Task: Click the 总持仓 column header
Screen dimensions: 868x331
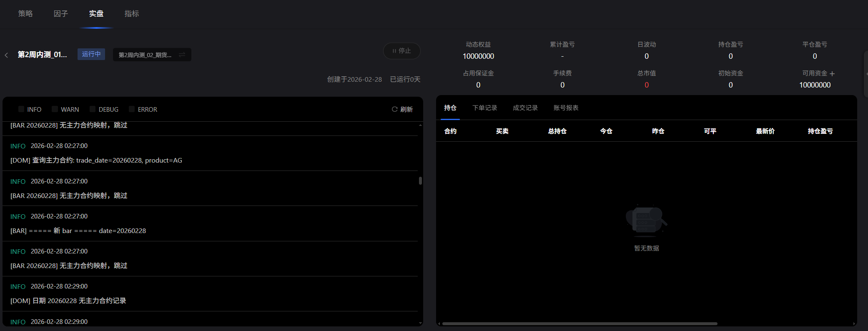Action: tap(557, 131)
